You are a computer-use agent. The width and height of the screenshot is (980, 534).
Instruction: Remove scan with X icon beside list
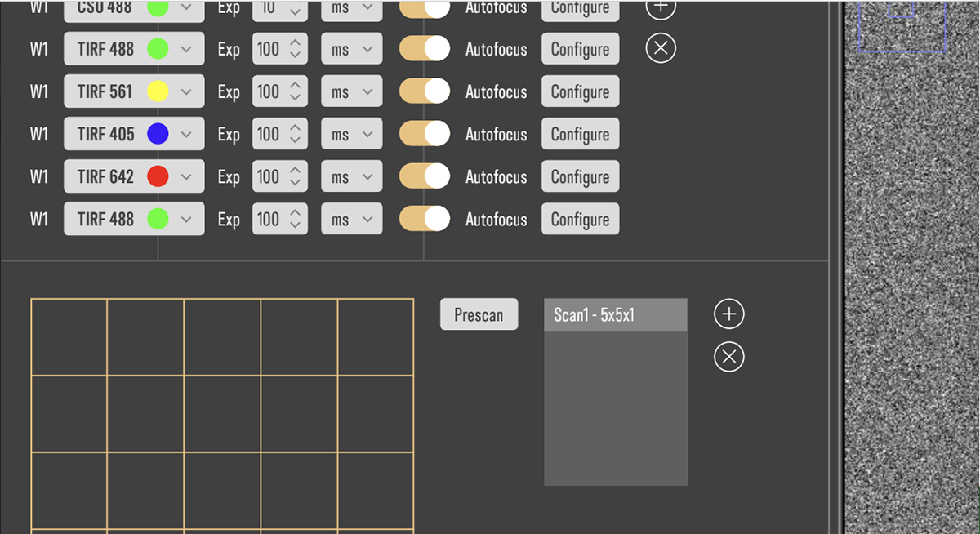729,357
